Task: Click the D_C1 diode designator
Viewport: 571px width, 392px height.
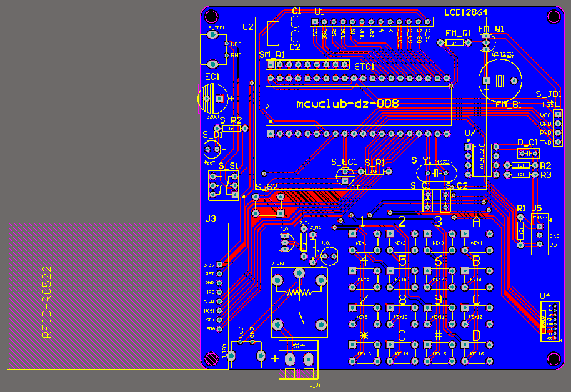Action: tap(527, 142)
